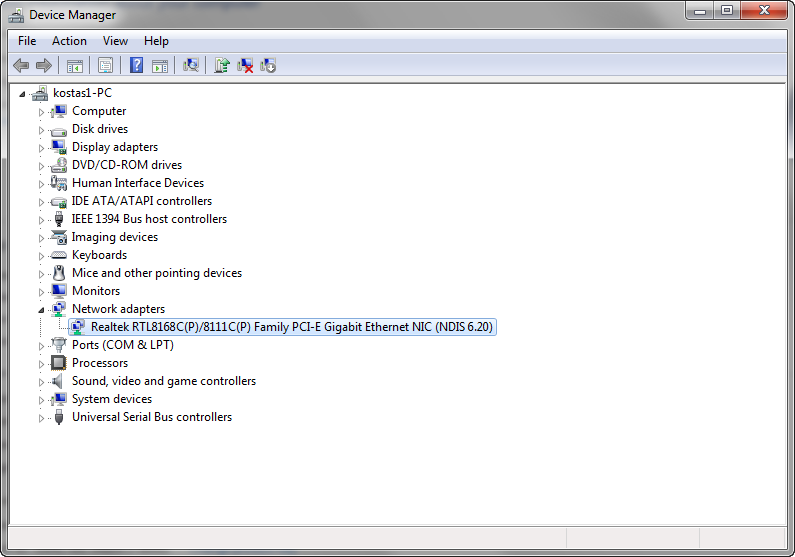Close the Device Manager window
Viewport: 795px width, 557px height.
[764, 11]
